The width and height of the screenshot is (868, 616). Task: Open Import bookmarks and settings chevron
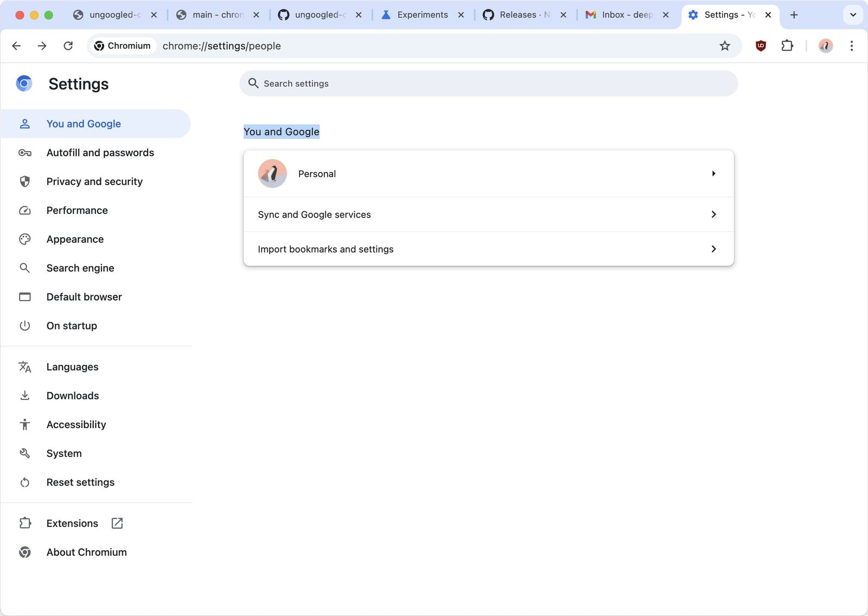[713, 249]
